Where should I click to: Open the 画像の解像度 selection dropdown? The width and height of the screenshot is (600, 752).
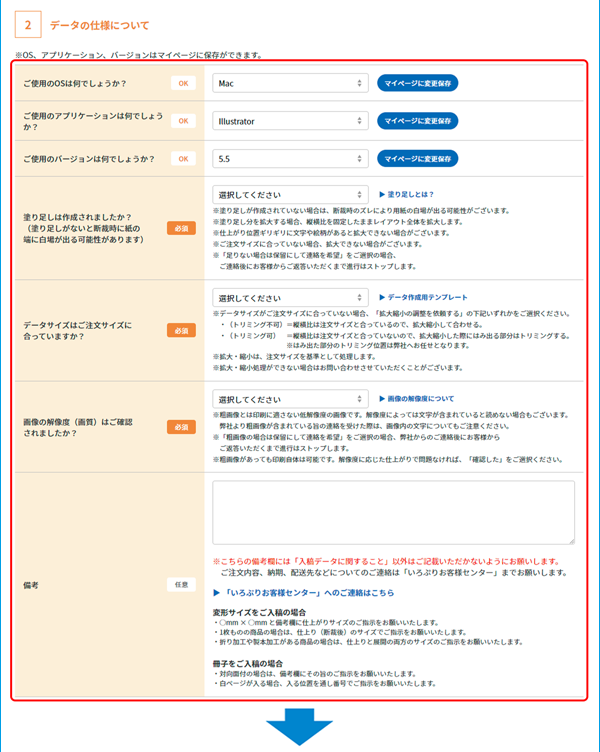tap(290, 399)
